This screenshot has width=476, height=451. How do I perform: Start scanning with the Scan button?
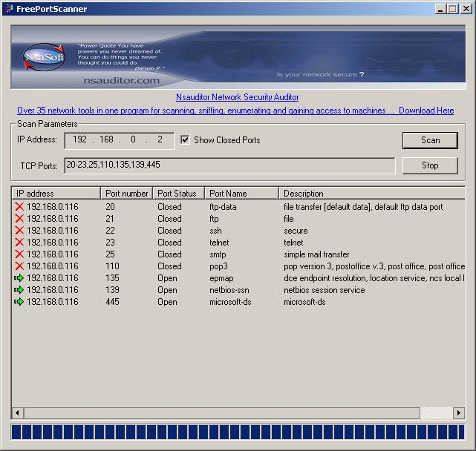[430, 140]
